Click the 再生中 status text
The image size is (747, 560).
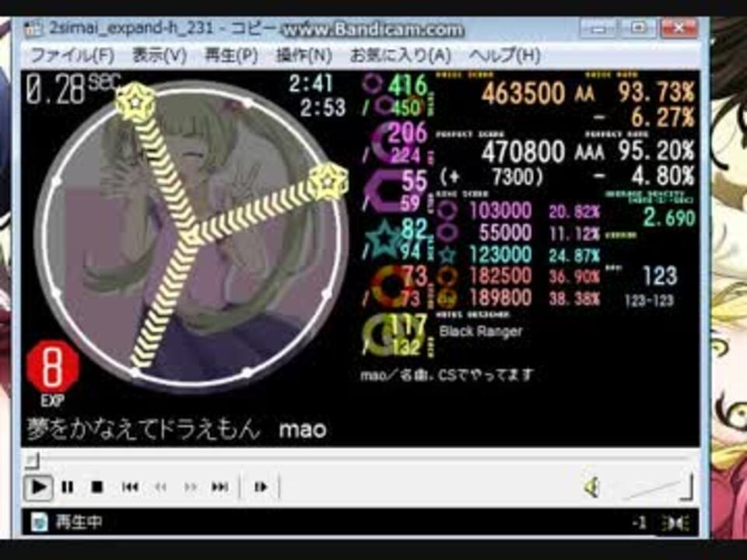point(79,523)
